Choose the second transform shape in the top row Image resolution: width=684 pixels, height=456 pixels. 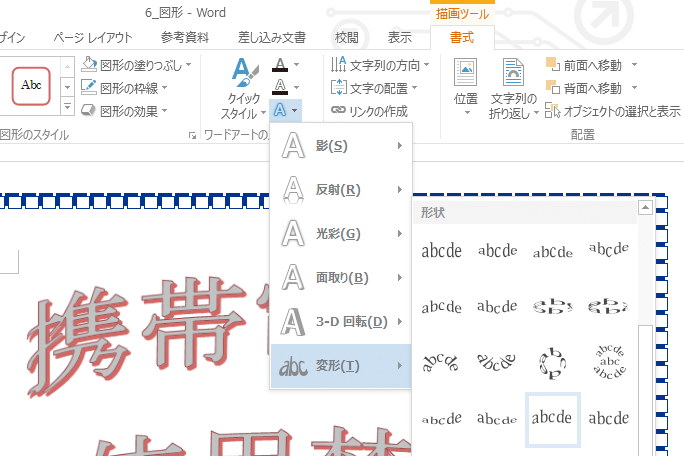click(497, 250)
